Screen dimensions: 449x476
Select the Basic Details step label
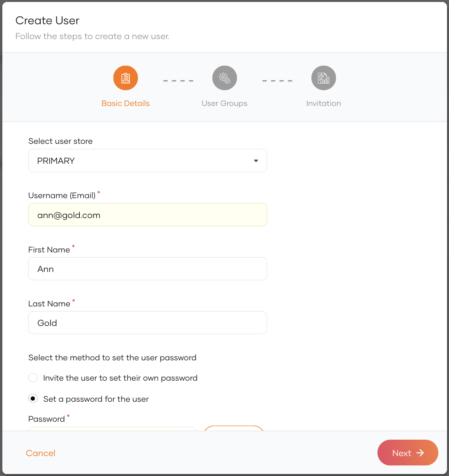point(125,103)
